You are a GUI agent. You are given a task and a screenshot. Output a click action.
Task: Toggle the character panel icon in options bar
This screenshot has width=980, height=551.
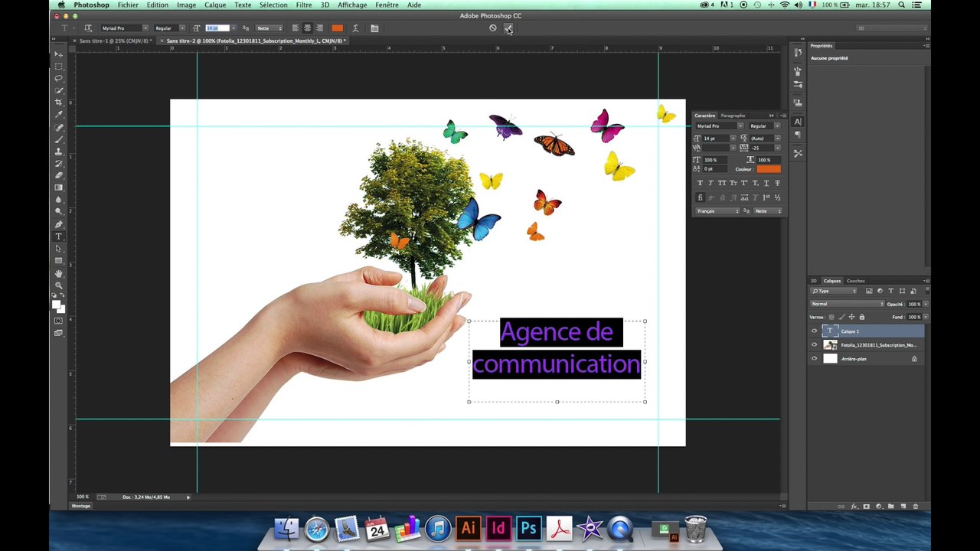point(374,28)
